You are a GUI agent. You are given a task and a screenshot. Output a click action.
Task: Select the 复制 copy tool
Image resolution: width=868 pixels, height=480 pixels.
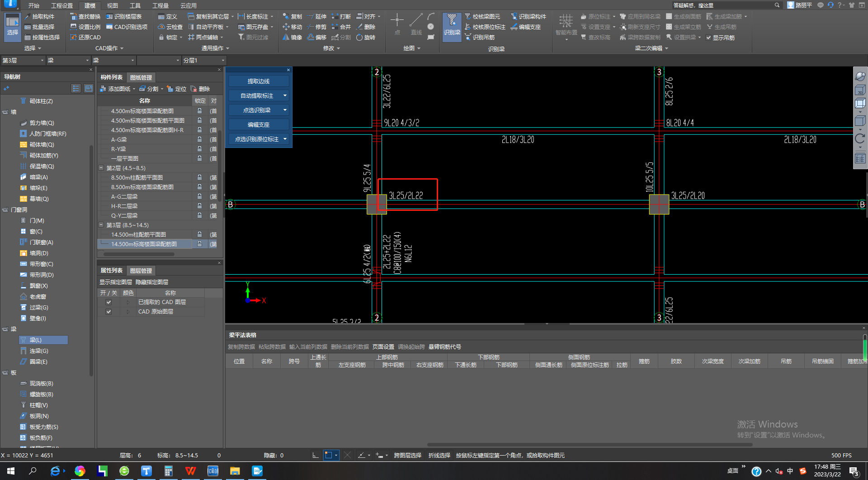(292, 17)
